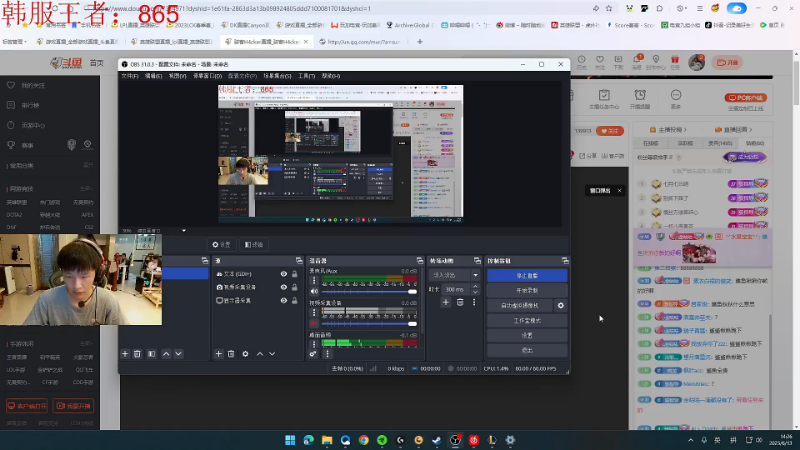Open the preview zoom percentage dropdown
This screenshot has width=800, height=450.
184,231
